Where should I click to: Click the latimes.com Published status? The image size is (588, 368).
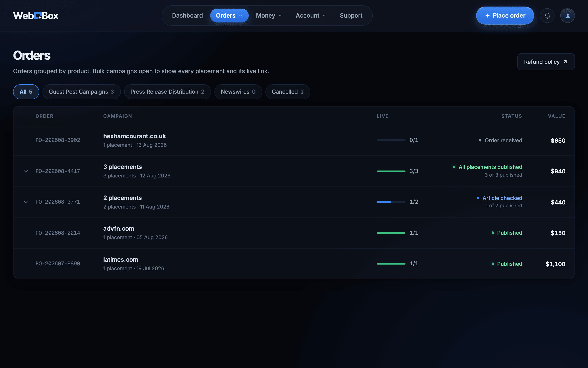[507, 264]
